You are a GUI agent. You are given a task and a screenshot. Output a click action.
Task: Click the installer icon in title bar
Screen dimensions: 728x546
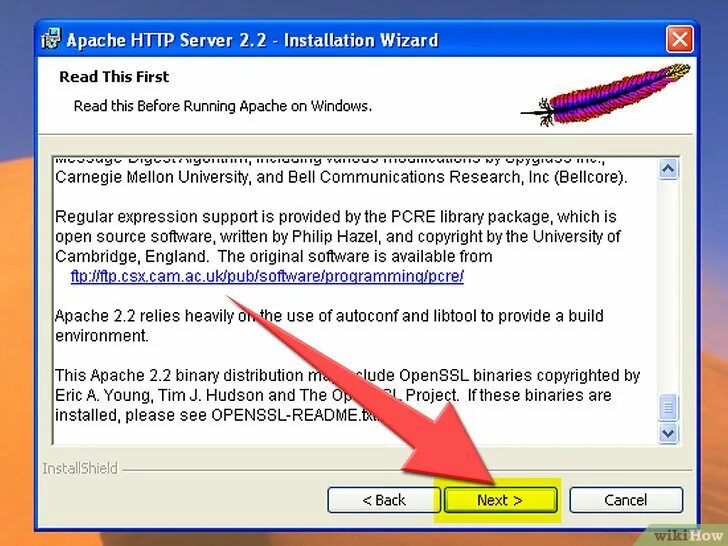[51, 39]
